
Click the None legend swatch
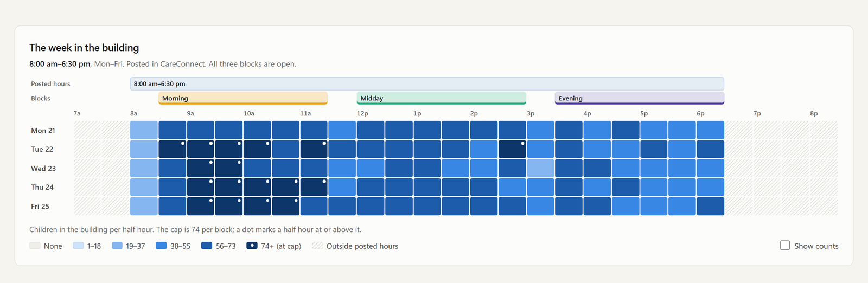point(35,246)
